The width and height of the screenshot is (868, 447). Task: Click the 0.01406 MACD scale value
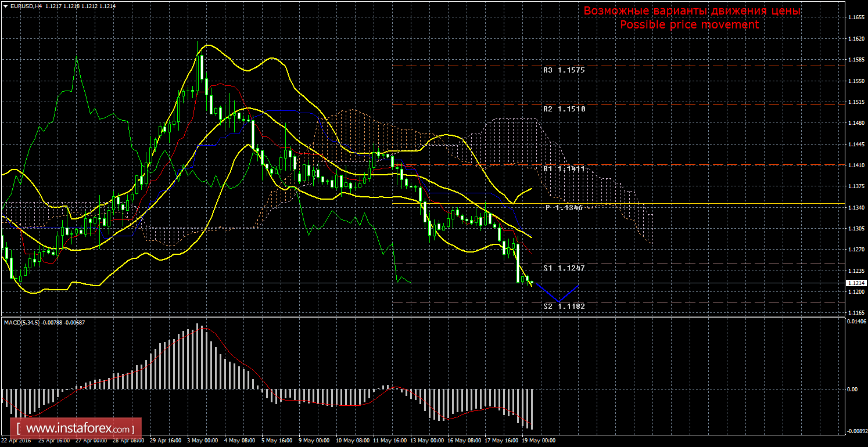[x=856, y=321]
